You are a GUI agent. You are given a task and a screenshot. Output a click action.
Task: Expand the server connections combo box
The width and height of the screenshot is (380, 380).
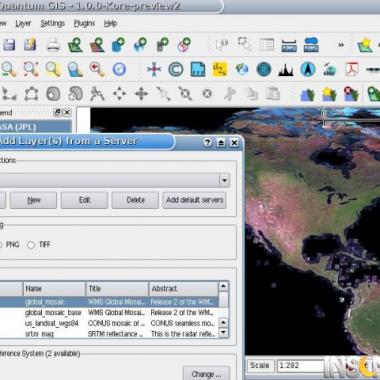click(224, 180)
